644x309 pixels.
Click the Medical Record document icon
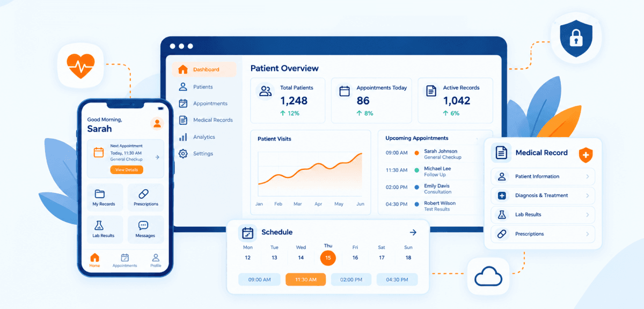pyautogui.click(x=501, y=153)
